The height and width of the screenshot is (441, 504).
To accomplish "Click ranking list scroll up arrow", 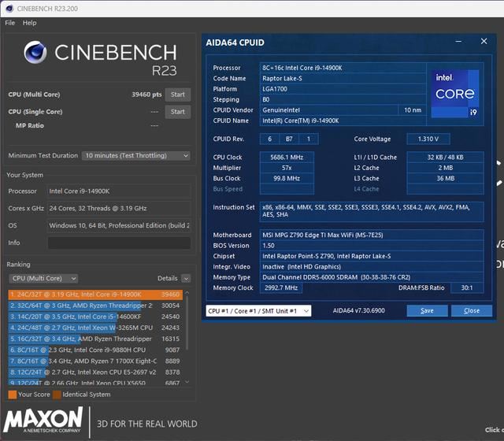I will [187, 293].
